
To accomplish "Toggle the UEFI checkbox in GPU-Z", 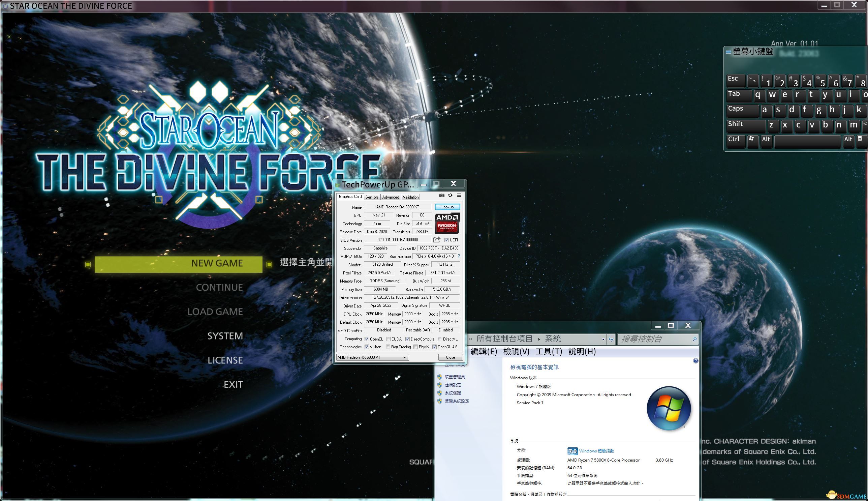I will point(446,240).
